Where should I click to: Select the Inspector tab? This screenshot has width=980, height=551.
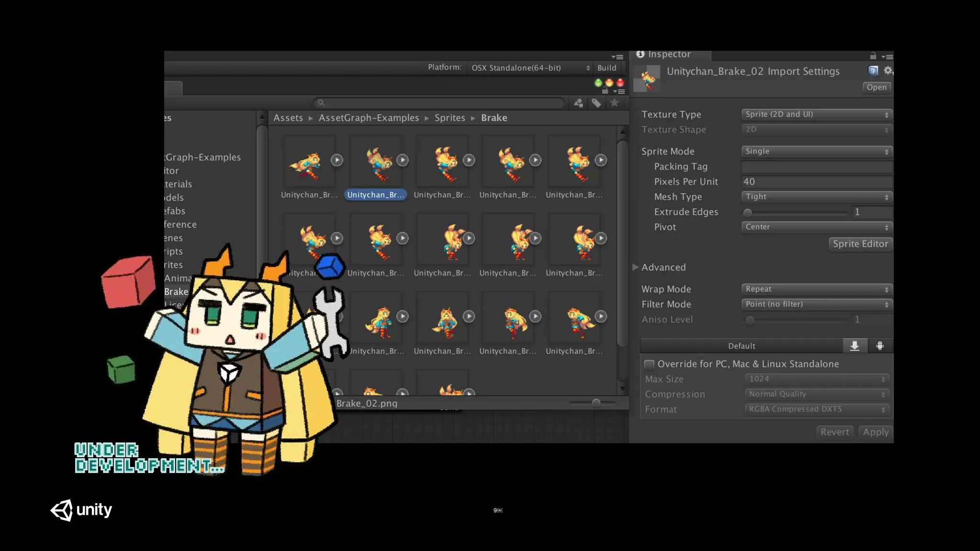tap(669, 55)
